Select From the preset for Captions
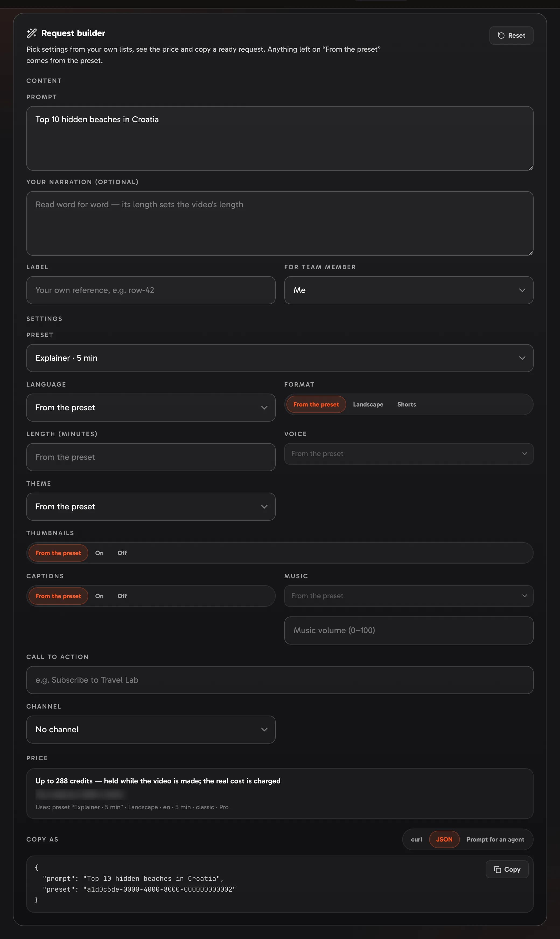Screen dimensions: 560x939 [58, 596]
